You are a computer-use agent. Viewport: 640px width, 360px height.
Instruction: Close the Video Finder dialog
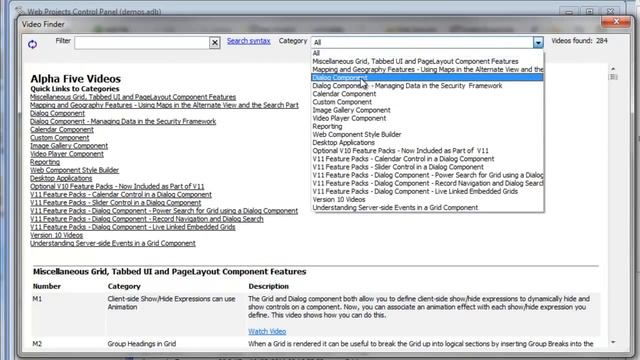pyautogui.click(x=616, y=21)
